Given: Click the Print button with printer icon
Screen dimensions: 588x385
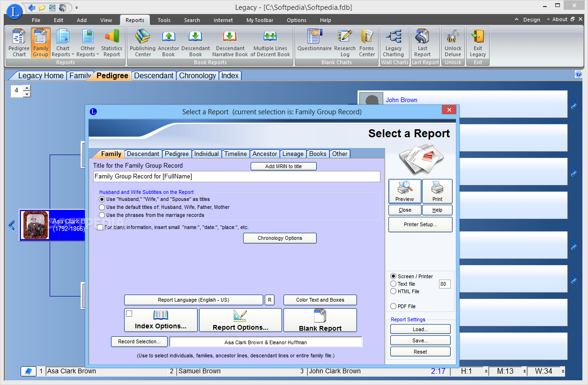Looking at the screenshot, I should point(437,191).
